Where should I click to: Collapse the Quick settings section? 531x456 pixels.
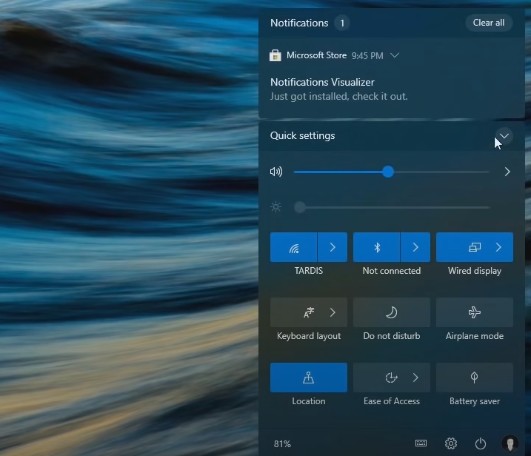pos(504,136)
